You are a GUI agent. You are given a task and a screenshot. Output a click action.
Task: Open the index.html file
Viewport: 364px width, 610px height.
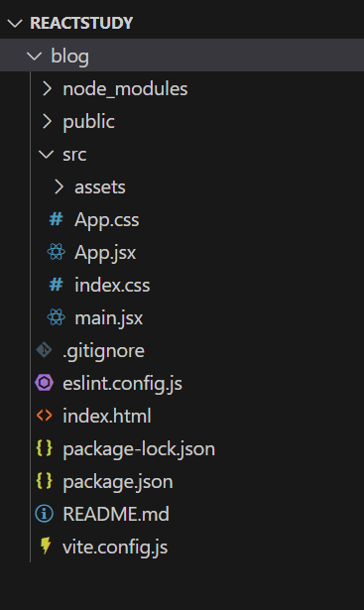pyautogui.click(x=107, y=416)
